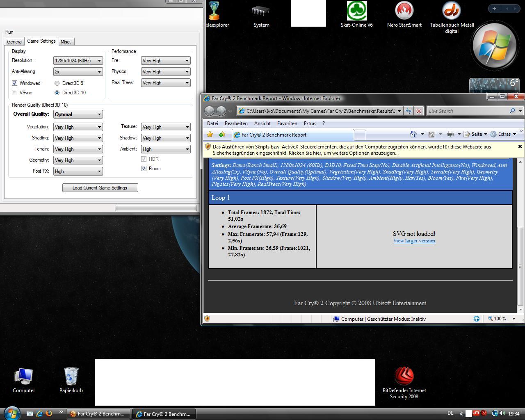This screenshot has height=420, width=525.
Task: Launch Skat-Online V6 from the desktop
Action: point(356,15)
